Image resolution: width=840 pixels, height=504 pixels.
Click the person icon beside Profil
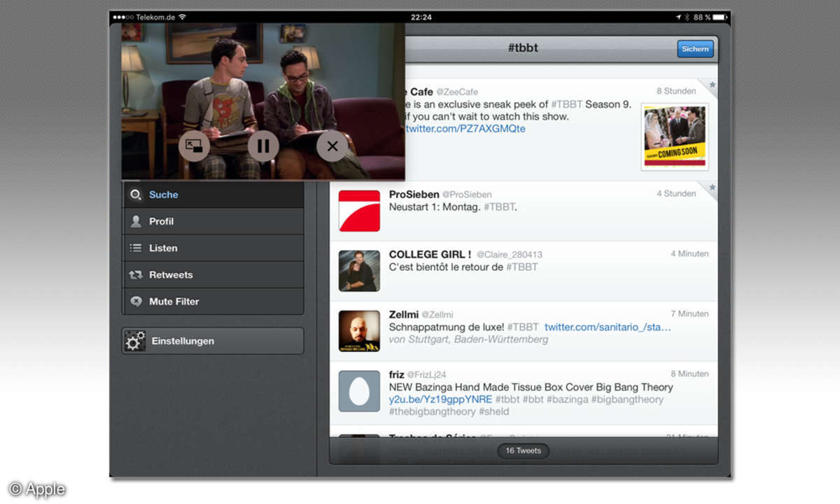[x=136, y=221]
